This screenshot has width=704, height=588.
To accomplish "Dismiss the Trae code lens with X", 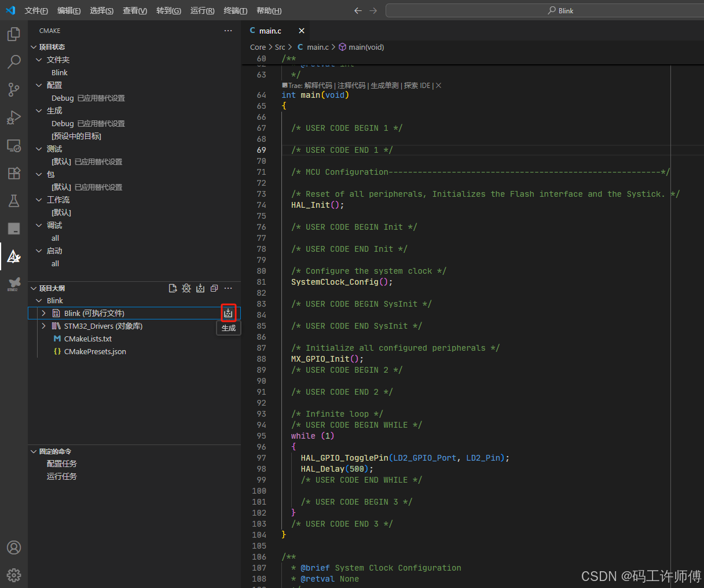I will [x=438, y=86].
